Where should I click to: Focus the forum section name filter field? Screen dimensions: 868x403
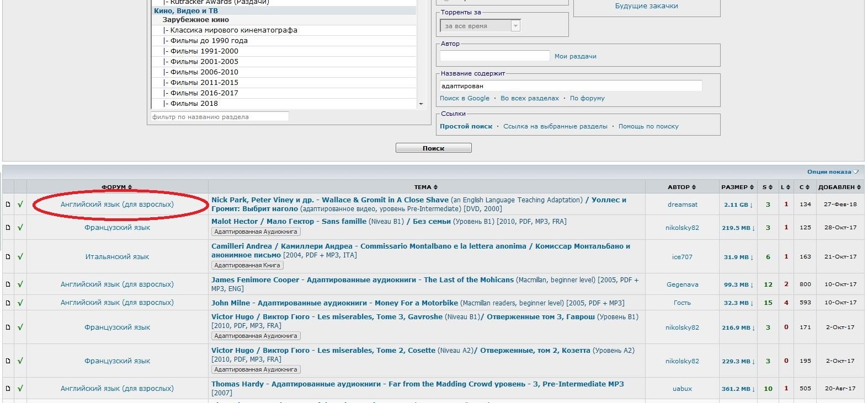tap(220, 117)
